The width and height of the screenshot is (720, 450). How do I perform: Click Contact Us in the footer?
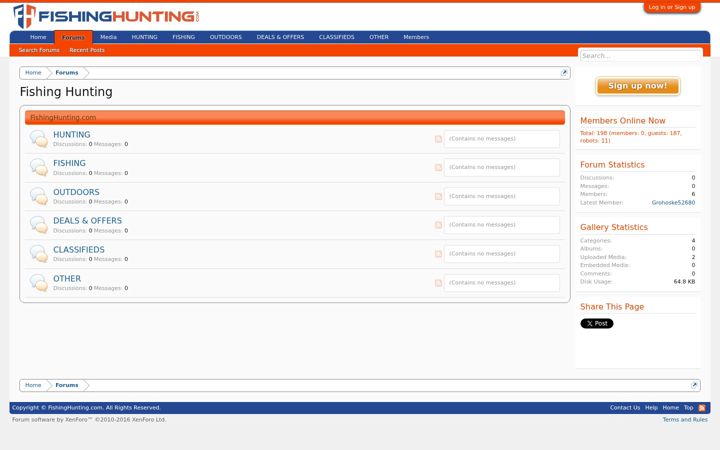click(x=624, y=408)
